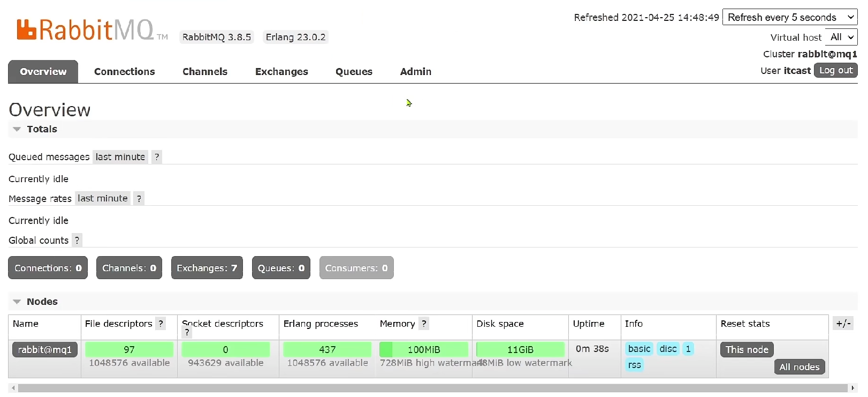Switch to the Queues tab
Viewport: 868px width, 397px height.
354,72
